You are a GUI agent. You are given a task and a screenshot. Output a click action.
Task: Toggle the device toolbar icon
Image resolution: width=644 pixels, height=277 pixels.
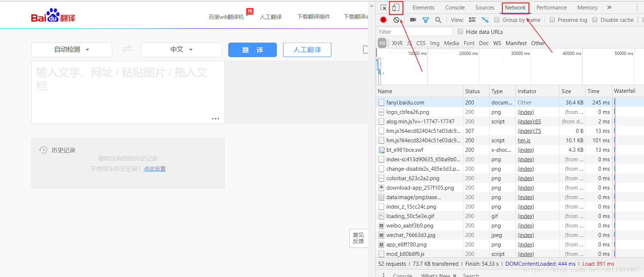[396, 7]
